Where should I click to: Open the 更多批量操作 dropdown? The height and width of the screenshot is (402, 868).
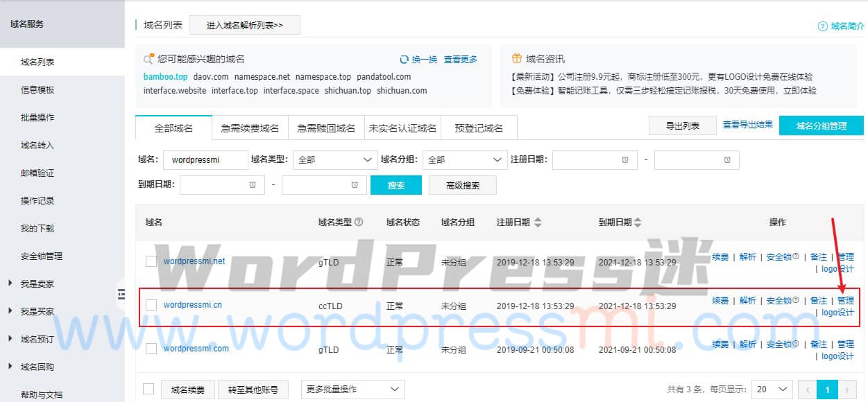click(352, 390)
